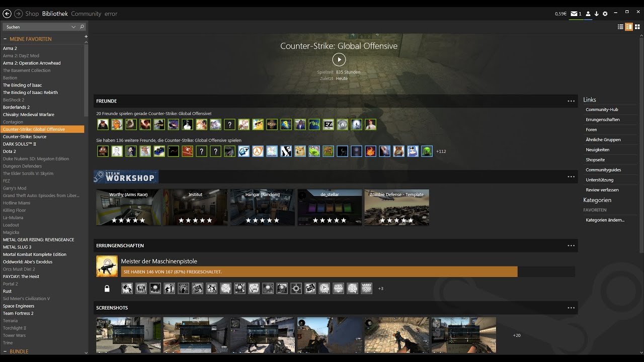644x362 pixels.
Task: Open the ERRUNGENSCHAFTEN section options menu
Action: tap(571, 245)
